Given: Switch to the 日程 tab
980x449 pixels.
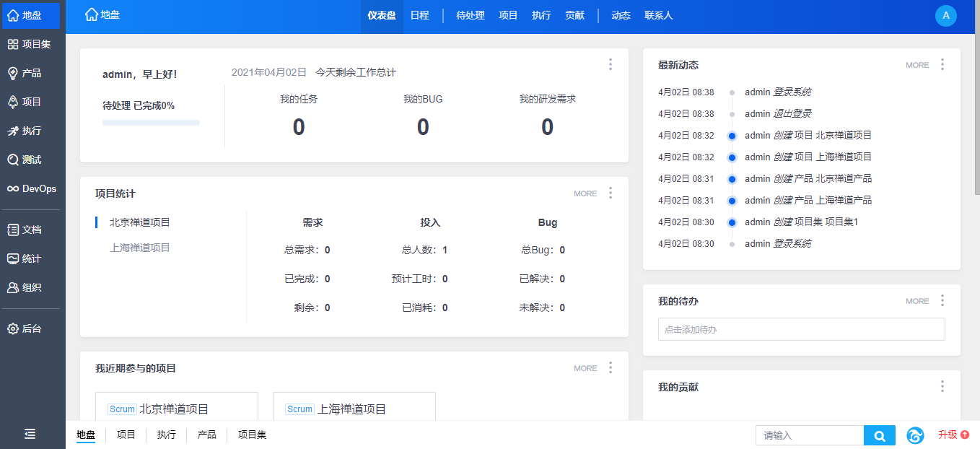Looking at the screenshot, I should click(x=419, y=15).
